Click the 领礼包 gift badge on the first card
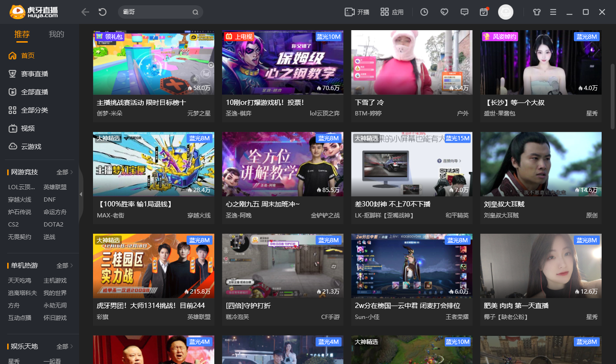 [x=109, y=36]
